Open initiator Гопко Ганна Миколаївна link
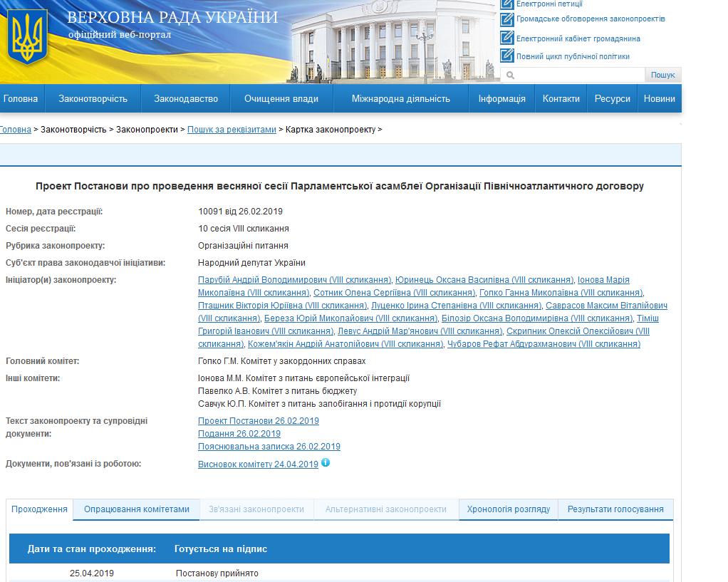The height and width of the screenshot is (582, 728). pyautogui.click(x=561, y=293)
